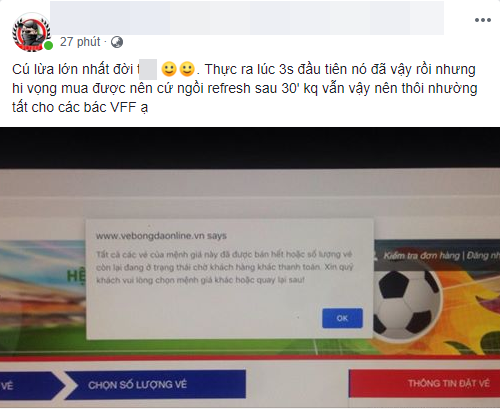Click the sold-out message text in dialog

224,267
